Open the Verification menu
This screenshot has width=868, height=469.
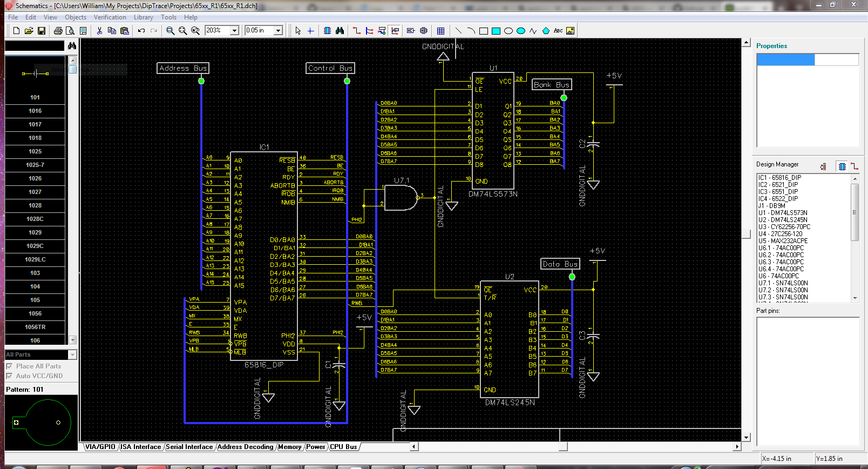click(110, 17)
